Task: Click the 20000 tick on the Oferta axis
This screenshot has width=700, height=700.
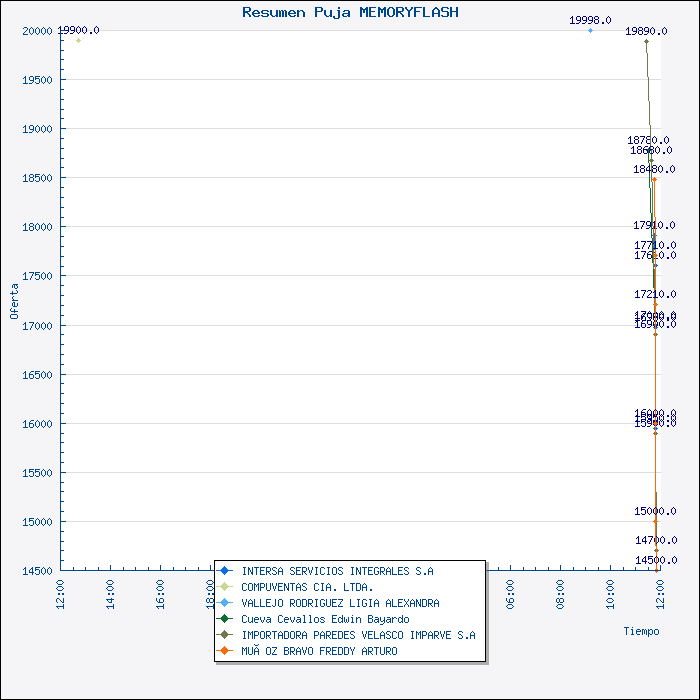Action: [36, 31]
